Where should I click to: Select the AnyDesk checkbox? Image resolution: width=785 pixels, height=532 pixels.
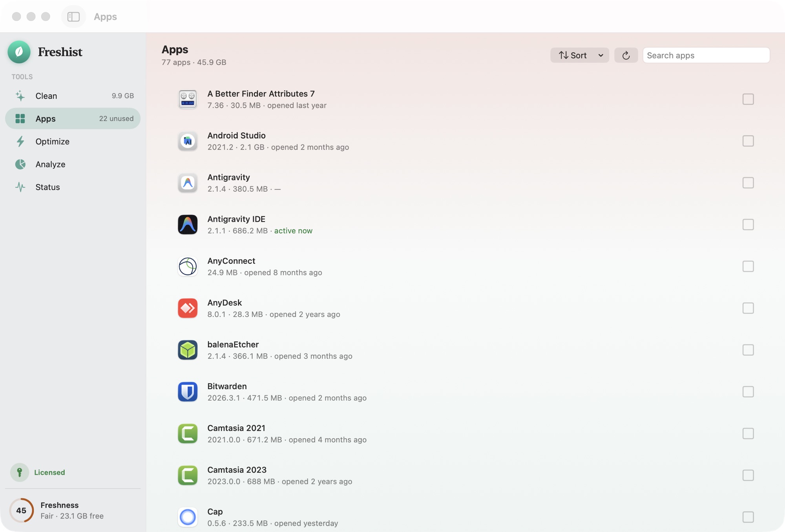(x=748, y=308)
